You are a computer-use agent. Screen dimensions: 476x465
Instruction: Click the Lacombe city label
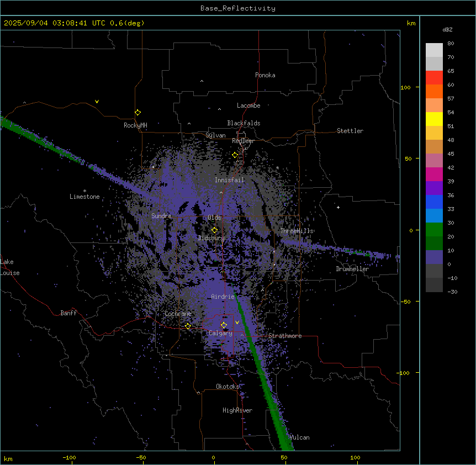[x=248, y=105]
